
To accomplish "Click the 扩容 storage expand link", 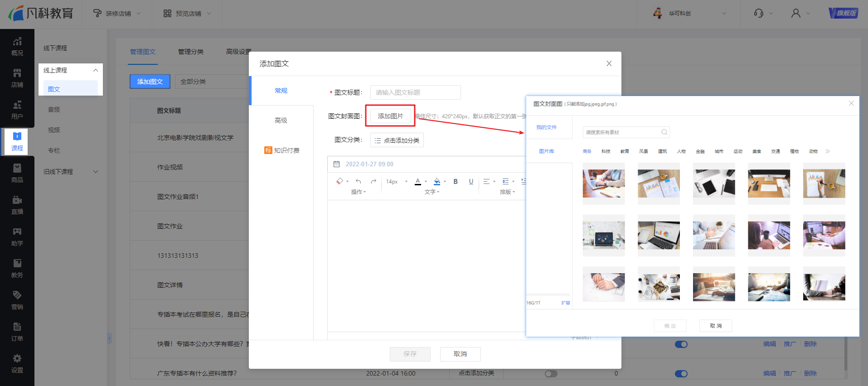I will [x=566, y=303].
